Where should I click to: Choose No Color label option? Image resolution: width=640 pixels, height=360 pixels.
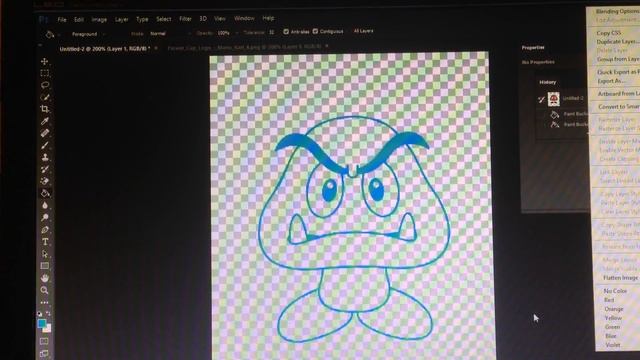615,291
